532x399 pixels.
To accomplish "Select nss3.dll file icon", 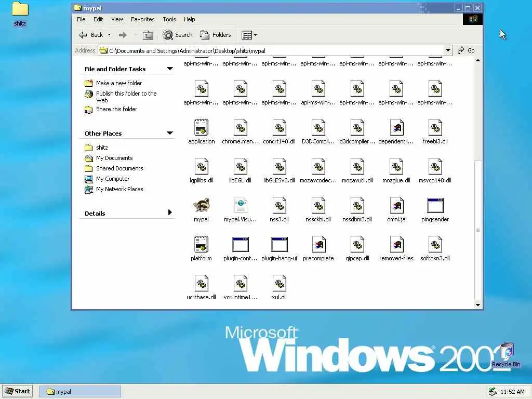I will pyautogui.click(x=279, y=205).
